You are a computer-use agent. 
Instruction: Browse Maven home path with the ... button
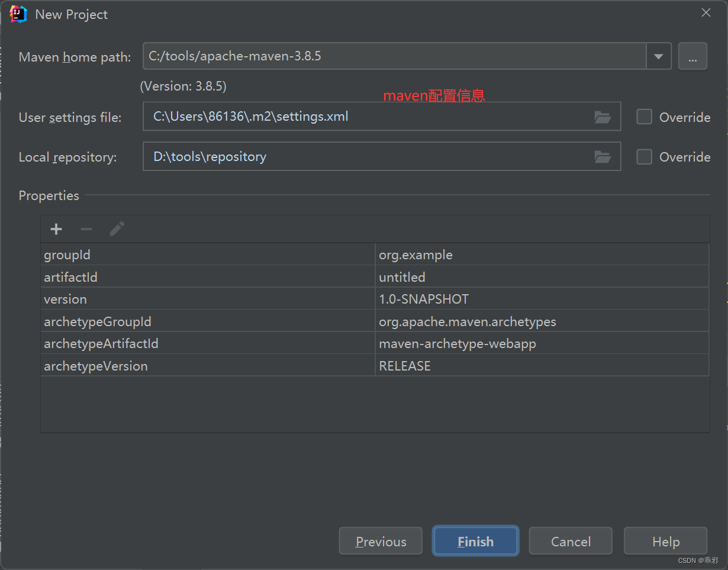[x=692, y=56]
